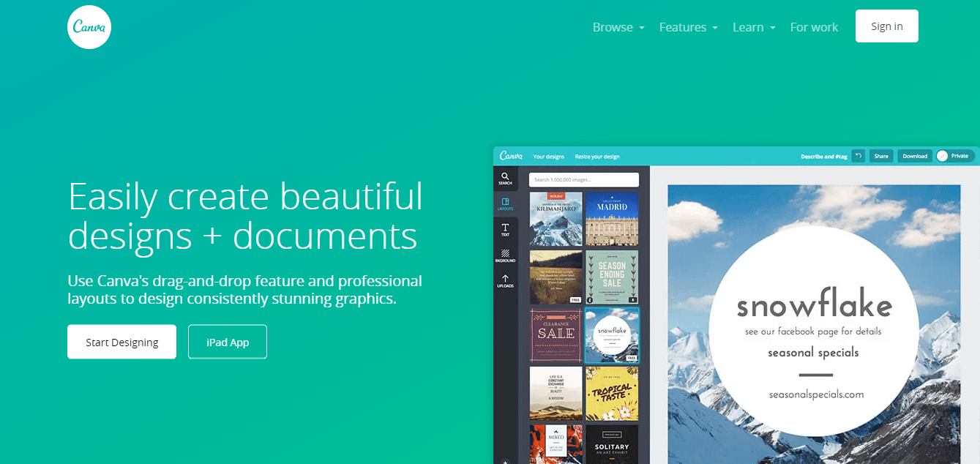Image resolution: width=980 pixels, height=464 pixels.
Task: Choose the Clearance Sale layout thumbnail
Action: [556, 335]
